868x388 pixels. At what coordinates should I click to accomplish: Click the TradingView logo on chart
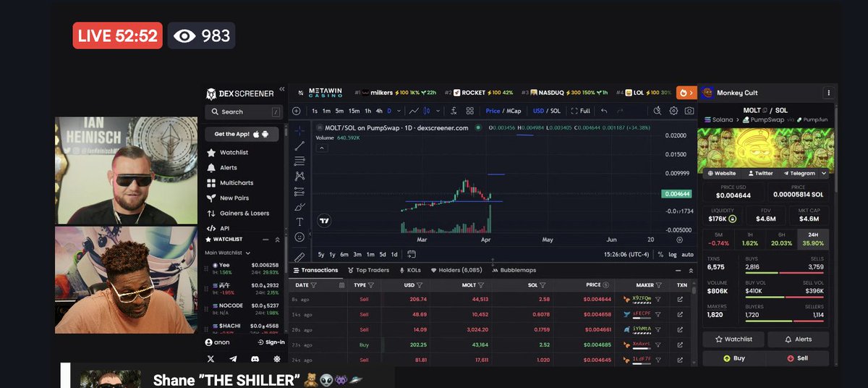coord(324,222)
